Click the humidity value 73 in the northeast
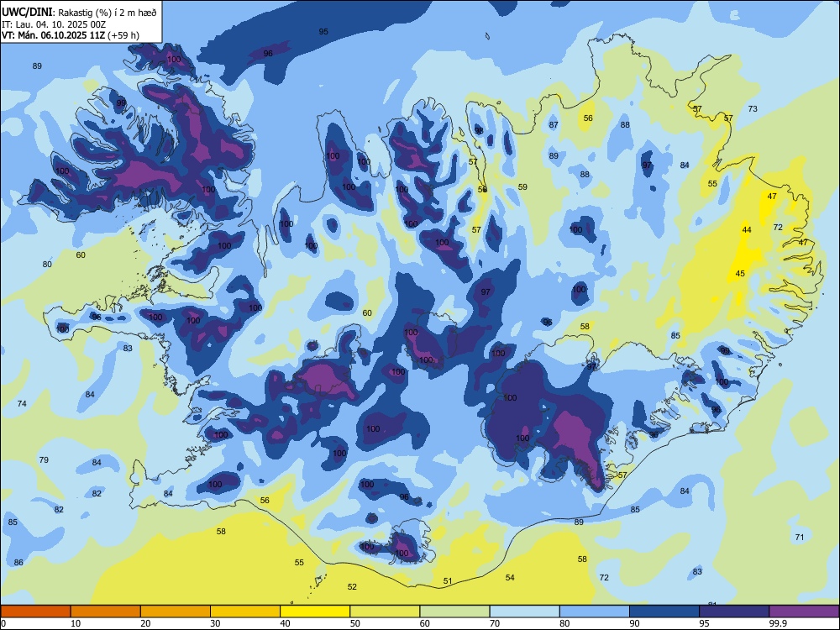The width and height of the screenshot is (840, 630). point(753,108)
